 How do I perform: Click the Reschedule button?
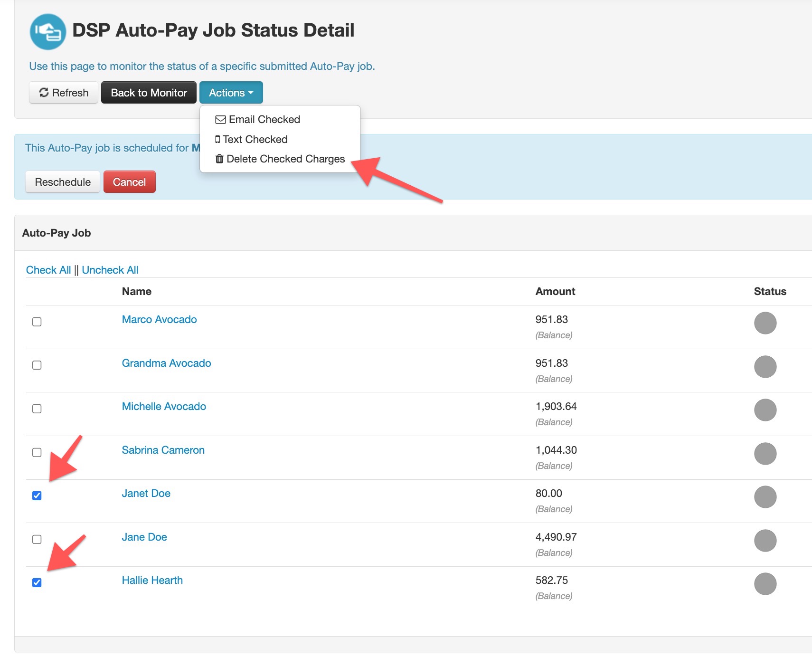point(63,182)
